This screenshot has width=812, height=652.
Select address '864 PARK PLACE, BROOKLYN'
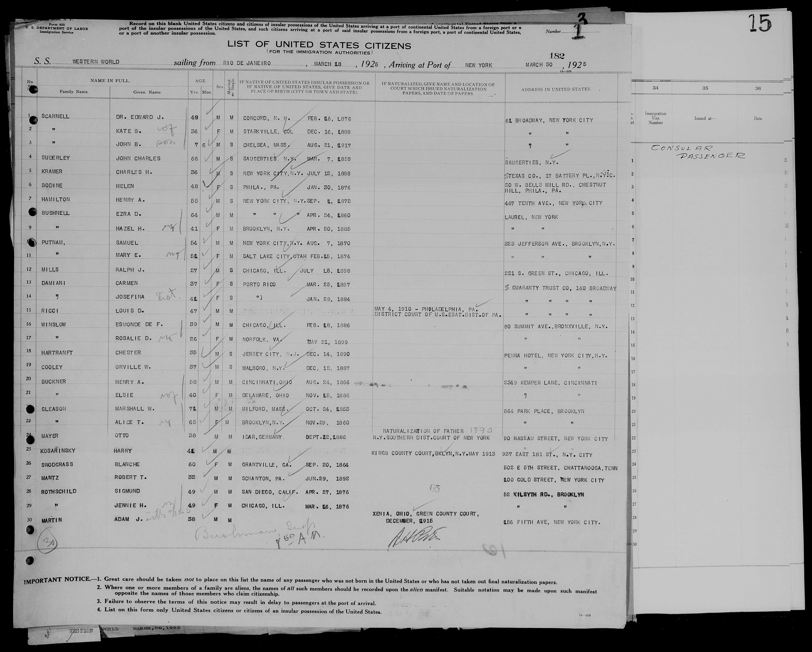coord(544,411)
